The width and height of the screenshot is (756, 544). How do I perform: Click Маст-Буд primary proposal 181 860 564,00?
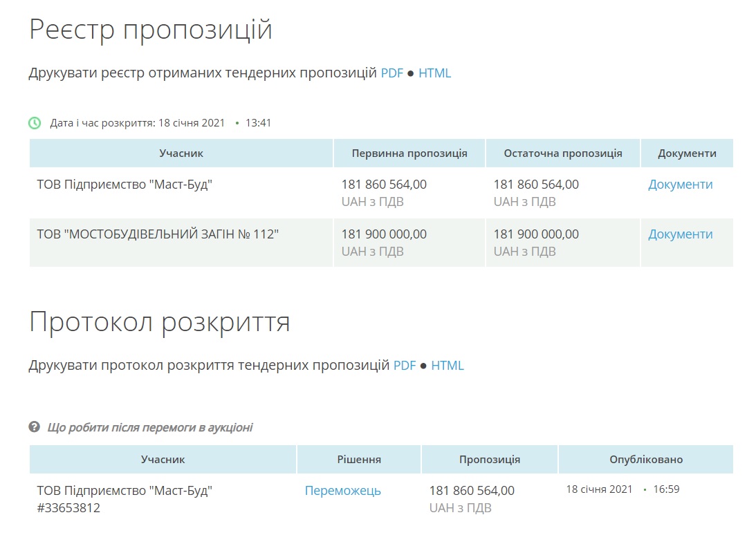[385, 185]
